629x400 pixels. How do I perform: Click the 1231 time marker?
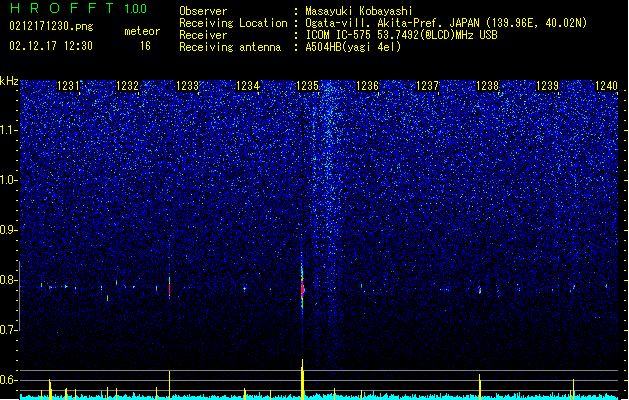(68, 86)
